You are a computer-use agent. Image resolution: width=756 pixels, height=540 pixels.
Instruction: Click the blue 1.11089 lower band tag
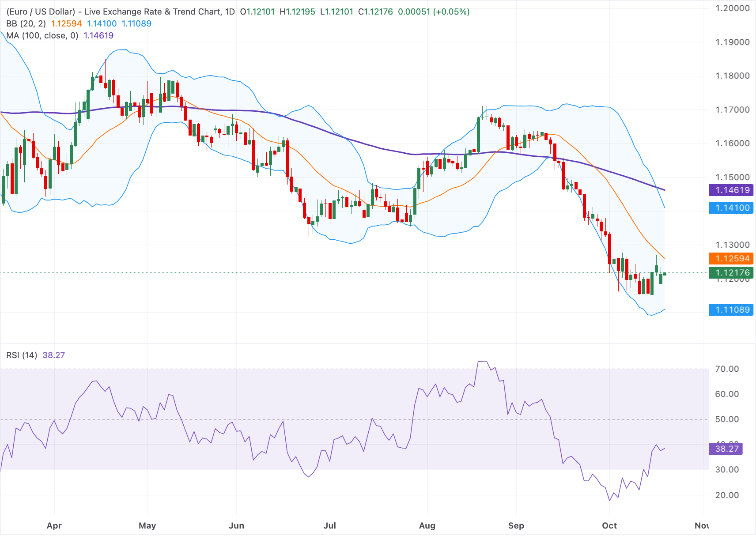click(731, 310)
